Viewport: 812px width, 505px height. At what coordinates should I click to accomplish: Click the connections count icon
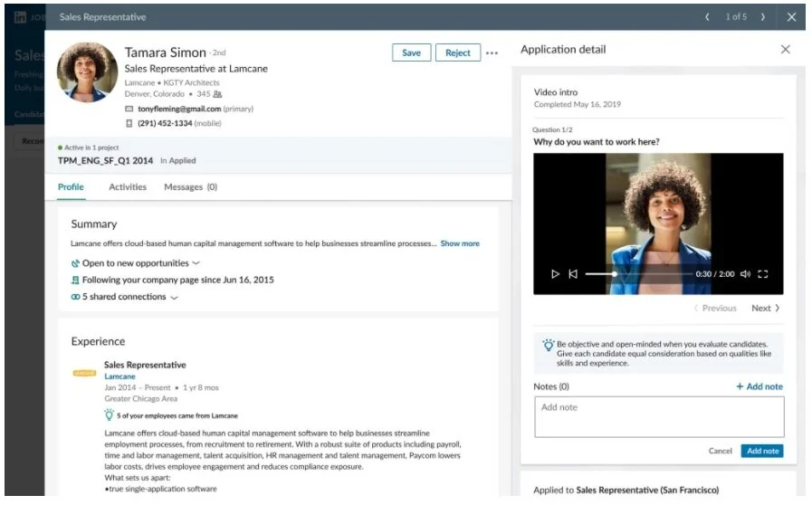pyautogui.click(x=217, y=94)
